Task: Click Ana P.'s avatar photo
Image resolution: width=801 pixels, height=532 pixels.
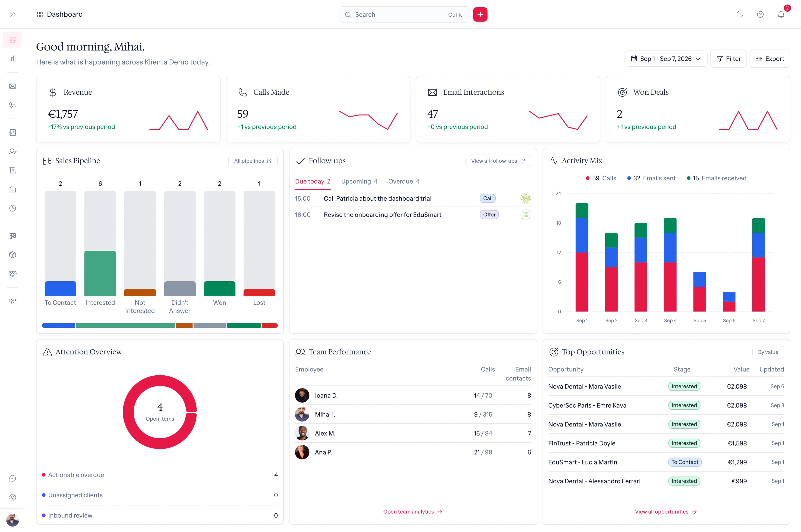Action: pyautogui.click(x=302, y=453)
